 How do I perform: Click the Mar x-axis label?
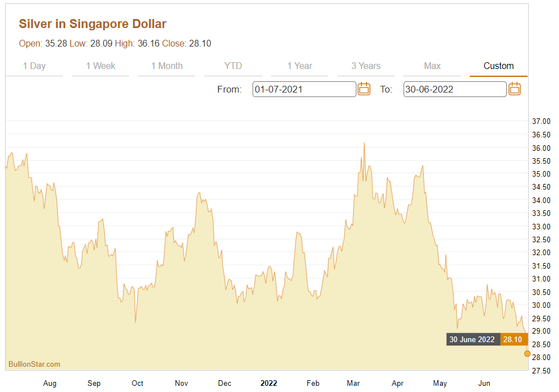(353, 384)
